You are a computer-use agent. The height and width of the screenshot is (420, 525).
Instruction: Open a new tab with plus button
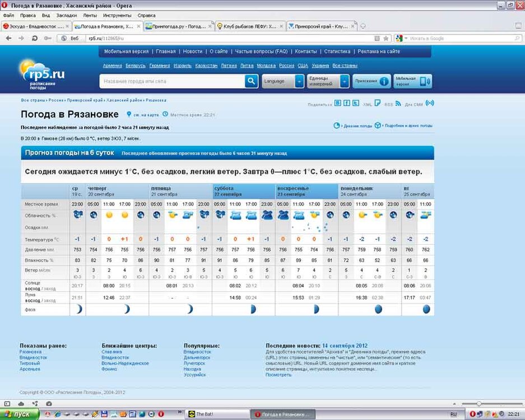(363, 26)
